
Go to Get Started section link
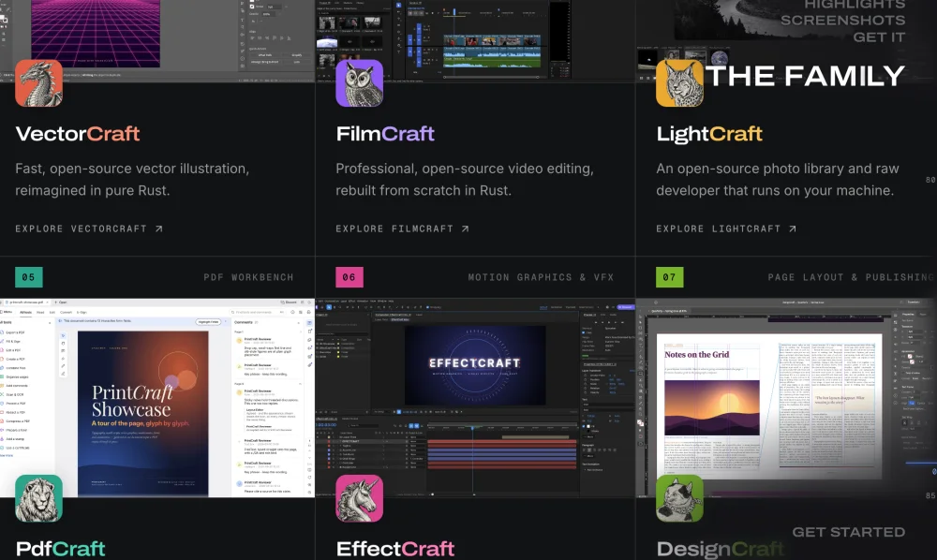pyautogui.click(x=849, y=532)
